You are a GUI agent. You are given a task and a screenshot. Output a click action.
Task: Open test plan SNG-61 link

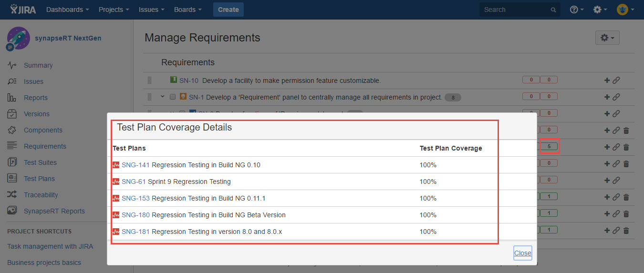[134, 182]
